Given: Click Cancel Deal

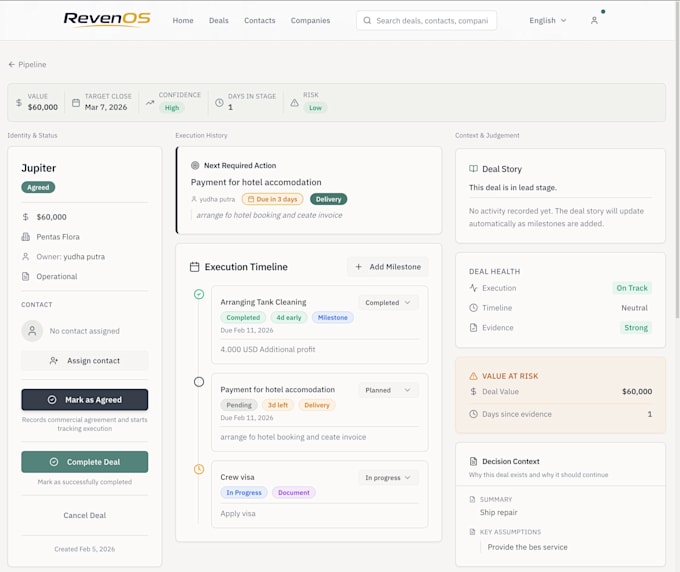Looking at the screenshot, I should point(85,515).
